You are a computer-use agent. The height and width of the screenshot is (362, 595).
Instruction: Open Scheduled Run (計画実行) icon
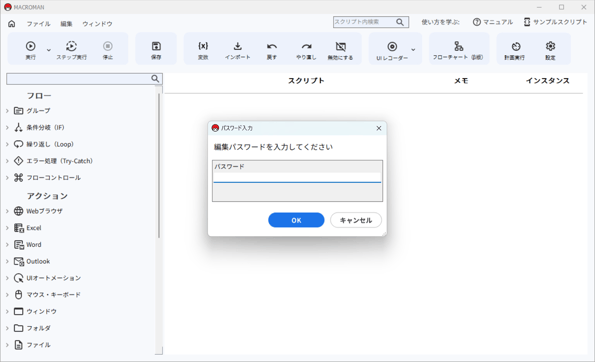(x=515, y=46)
